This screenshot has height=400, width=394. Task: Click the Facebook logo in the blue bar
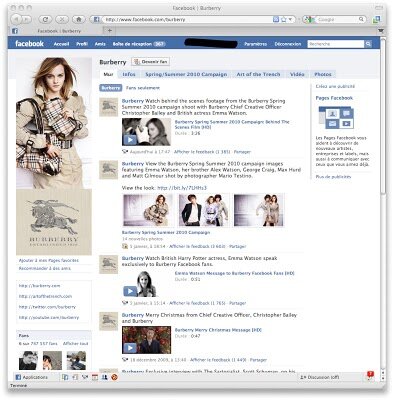[29, 44]
